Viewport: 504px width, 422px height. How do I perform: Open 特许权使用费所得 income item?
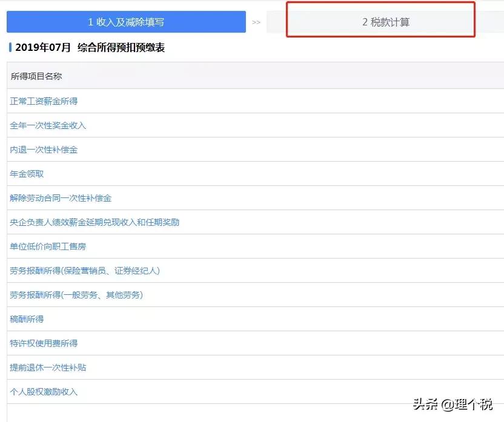tap(44, 343)
